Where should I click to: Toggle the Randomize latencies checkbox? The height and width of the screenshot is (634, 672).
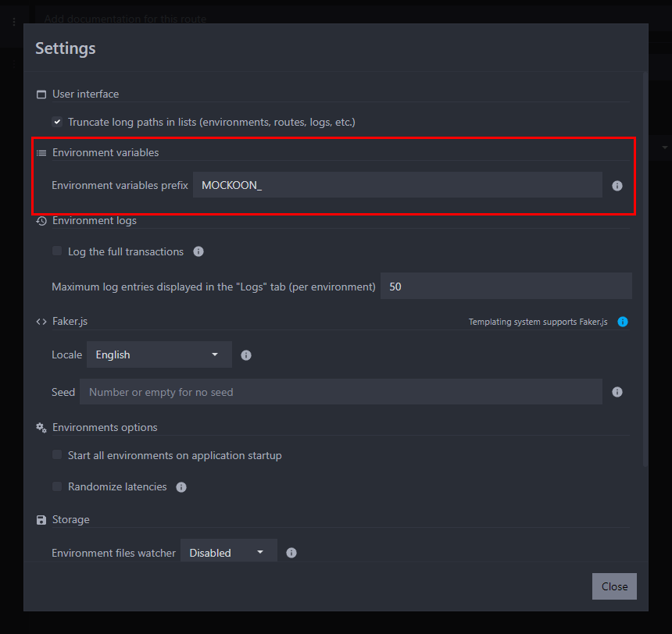point(57,486)
